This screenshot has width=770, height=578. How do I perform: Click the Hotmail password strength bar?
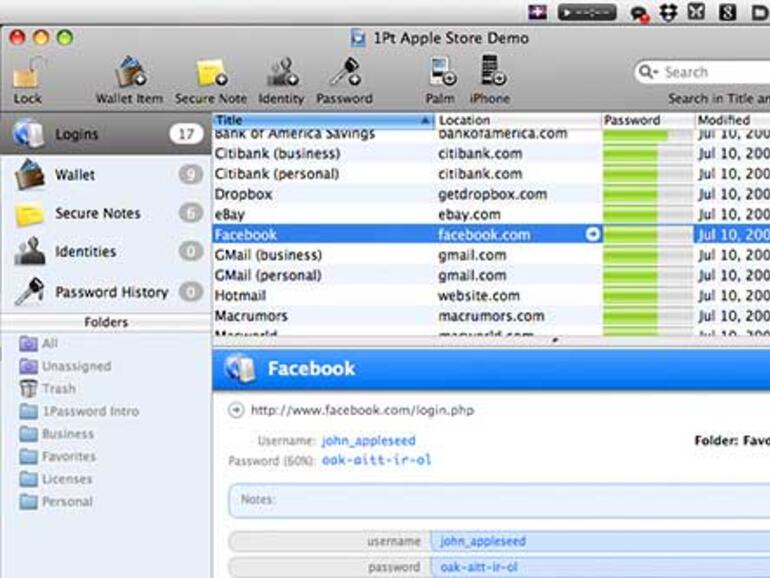point(648,296)
